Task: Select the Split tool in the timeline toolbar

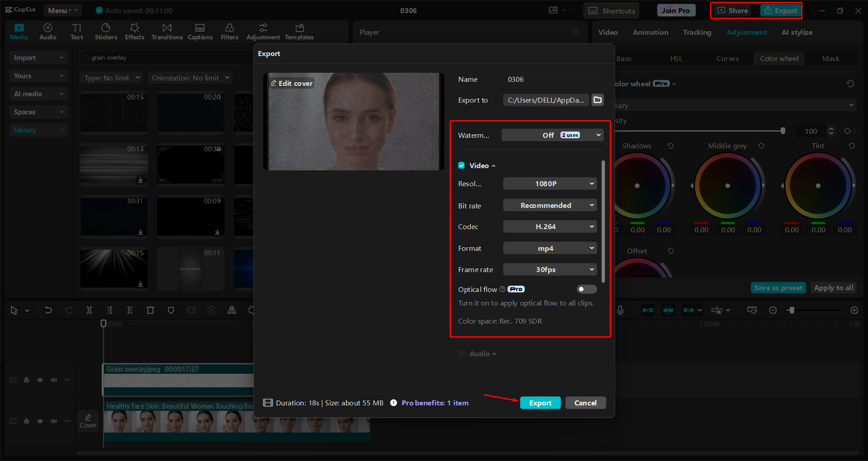Action: (89, 310)
